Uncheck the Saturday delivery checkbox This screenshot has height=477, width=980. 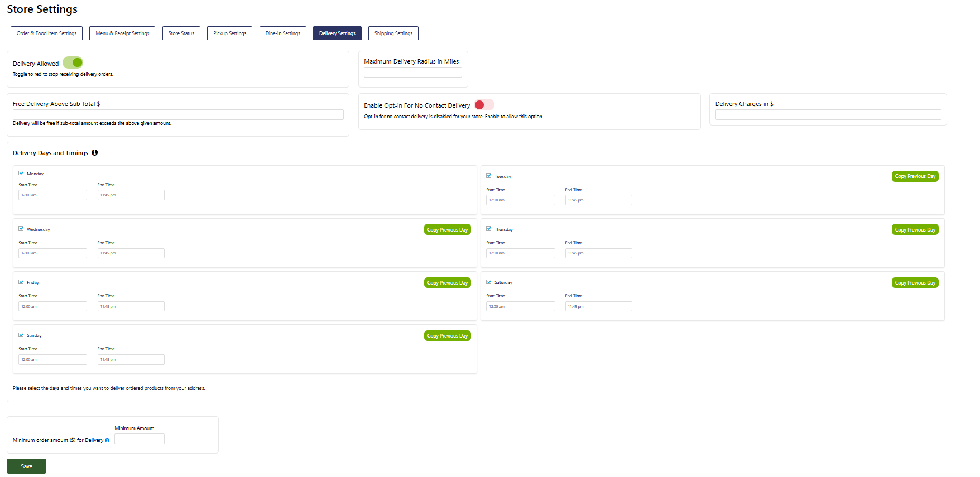(x=489, y=282)
